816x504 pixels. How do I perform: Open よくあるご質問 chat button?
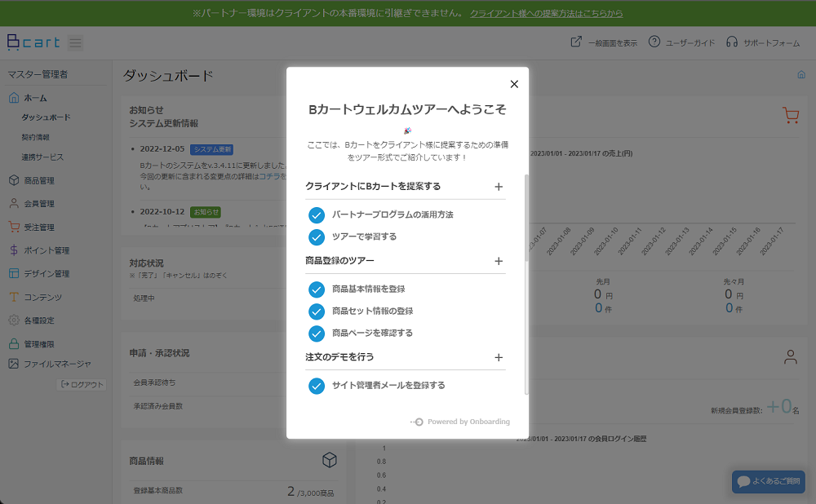coord(769,482)
